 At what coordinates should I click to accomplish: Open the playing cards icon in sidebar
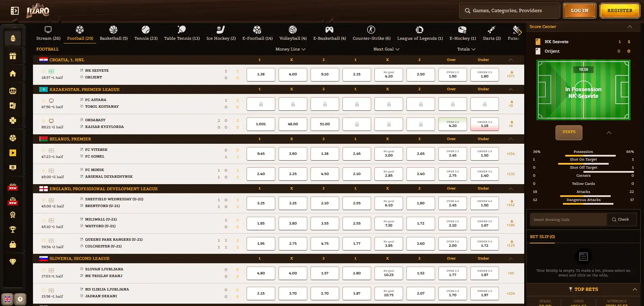point(13,106)
